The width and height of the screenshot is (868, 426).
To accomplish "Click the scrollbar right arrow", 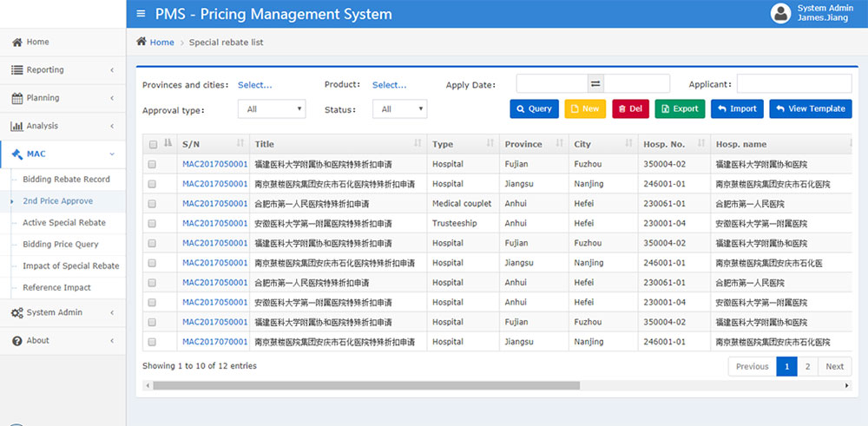I will (847, 385).
